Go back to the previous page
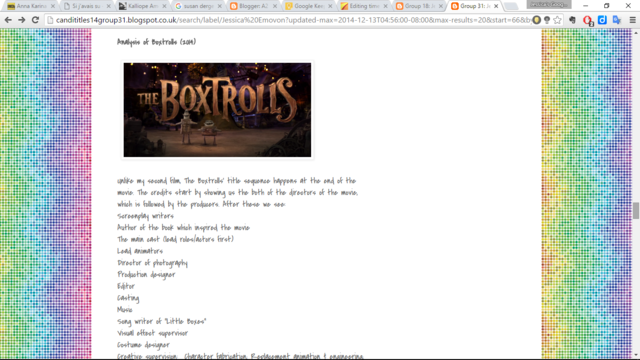This screenshot has width=640, height=360. (8, 20)
